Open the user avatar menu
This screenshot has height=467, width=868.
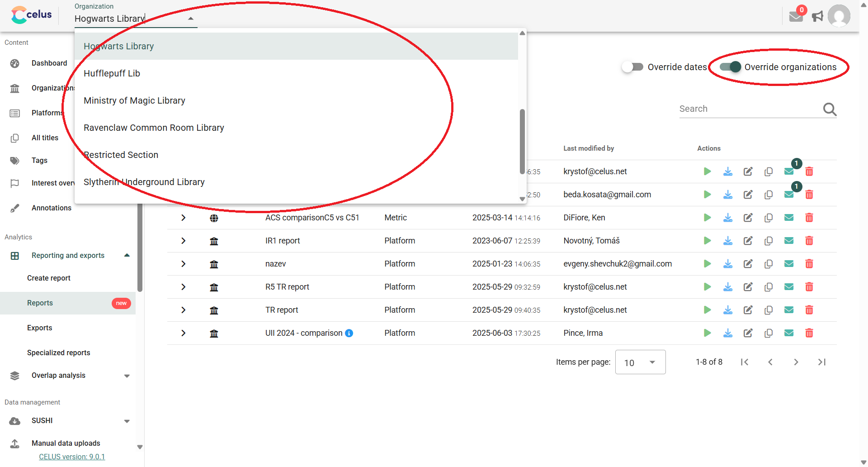[839, 16]
